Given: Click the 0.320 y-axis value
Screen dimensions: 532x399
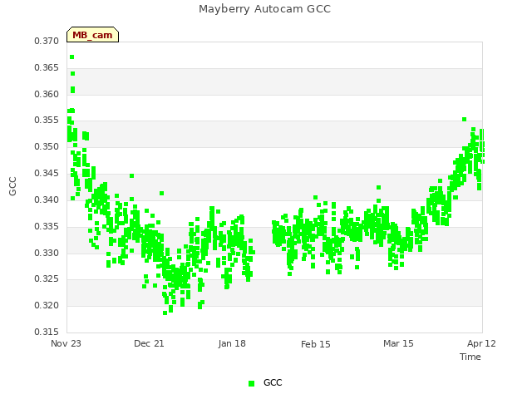Looking at the screenshot, I should tap(47, 305).
